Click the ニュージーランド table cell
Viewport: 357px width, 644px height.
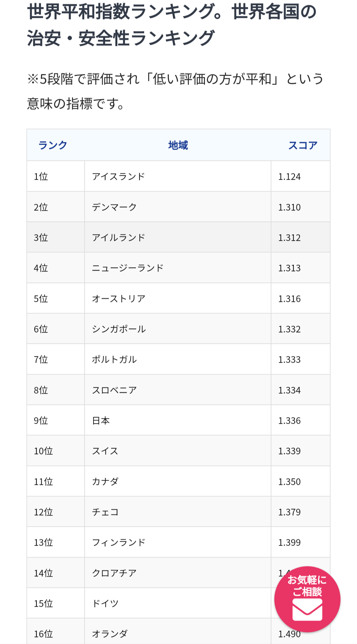[128, 268]
